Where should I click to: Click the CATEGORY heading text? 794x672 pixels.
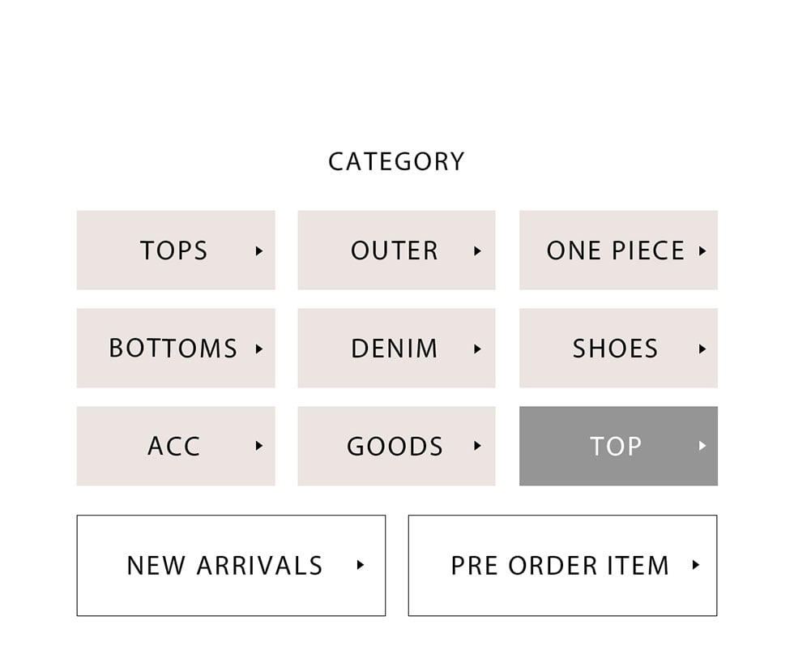(x=396, y=161)
